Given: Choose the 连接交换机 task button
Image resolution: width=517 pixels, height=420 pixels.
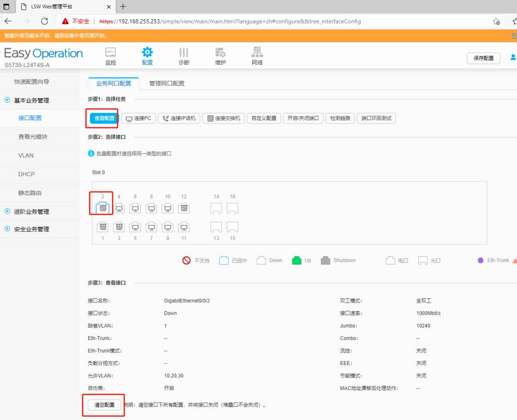Looking at the screenshot, I should pyautogui.click(x=224, y=118).
